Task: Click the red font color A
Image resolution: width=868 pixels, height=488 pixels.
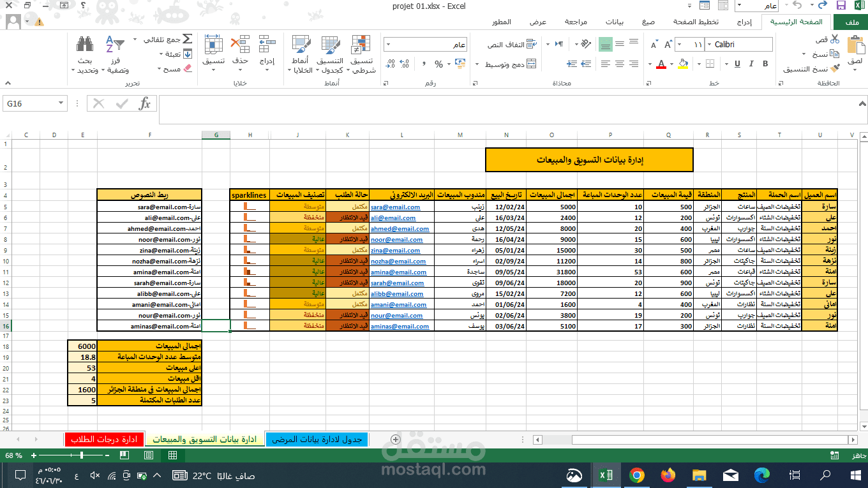Action: coord(661,64)
